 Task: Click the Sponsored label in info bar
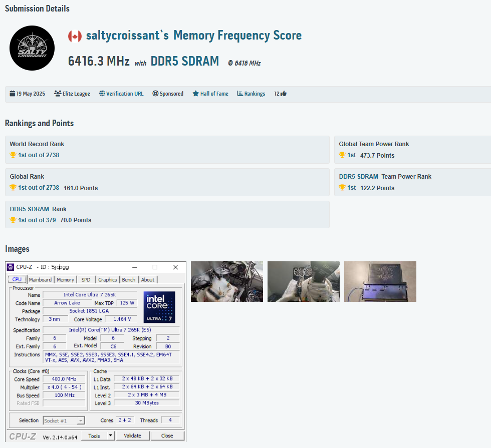(x=168, y=94)
